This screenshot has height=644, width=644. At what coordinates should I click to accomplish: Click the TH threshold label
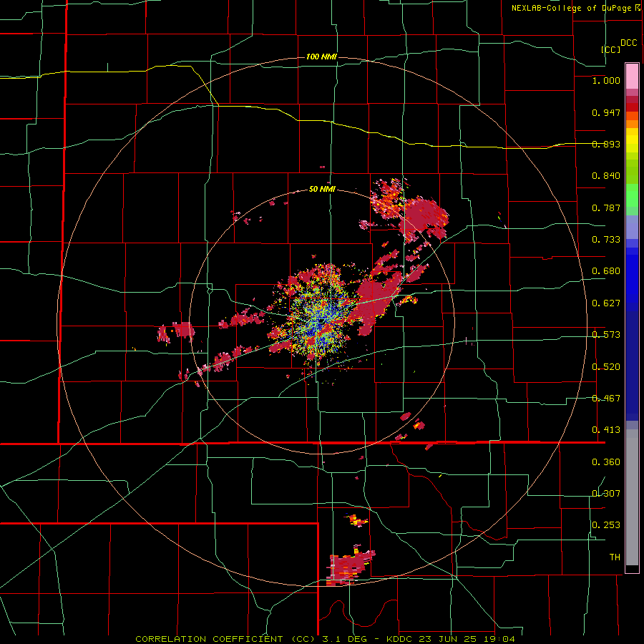click(x=615, y=557)
